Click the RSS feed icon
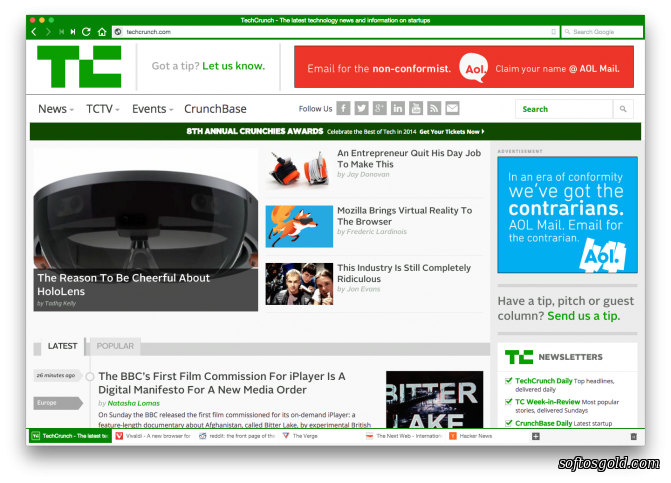 click(434, 108)
